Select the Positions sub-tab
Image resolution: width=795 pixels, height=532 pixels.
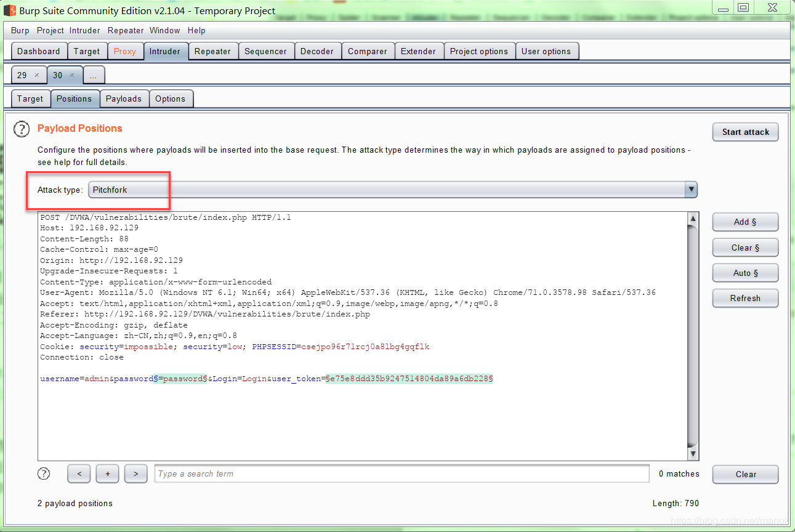(75, 99)
